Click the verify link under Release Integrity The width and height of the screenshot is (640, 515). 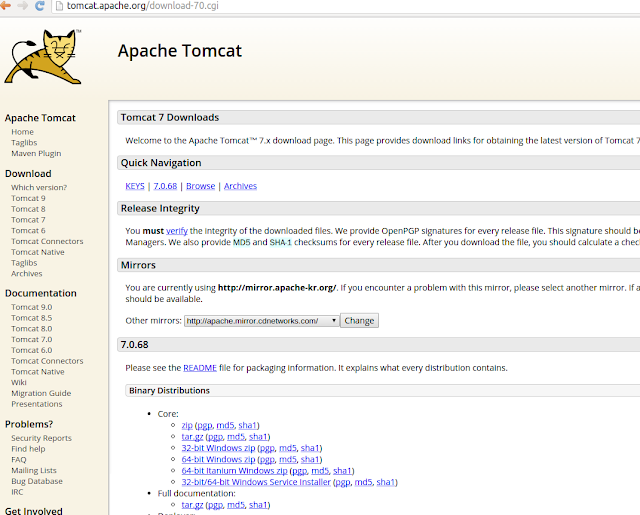click(176, 231)
